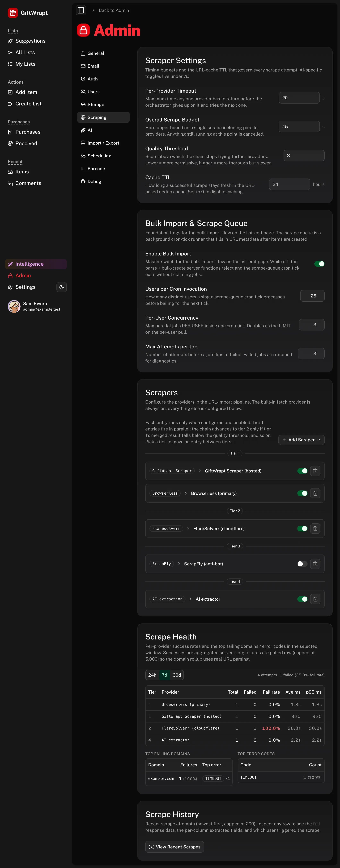Delete the AI extractor entry

point(315,599)
